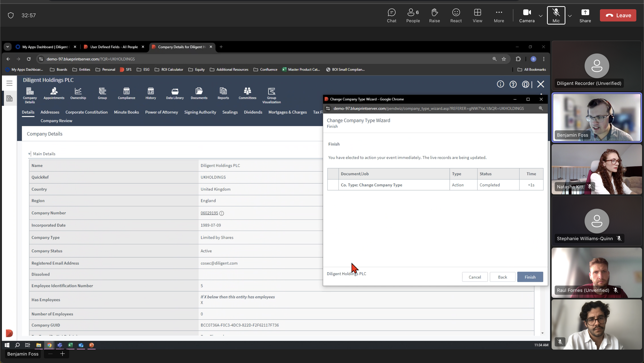
Task: Raise your hand in the meeting
Action: [435, 16]
